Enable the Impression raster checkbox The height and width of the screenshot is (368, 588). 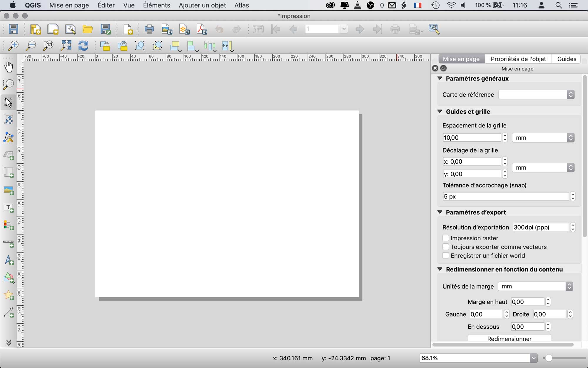[x=446, y=238]
